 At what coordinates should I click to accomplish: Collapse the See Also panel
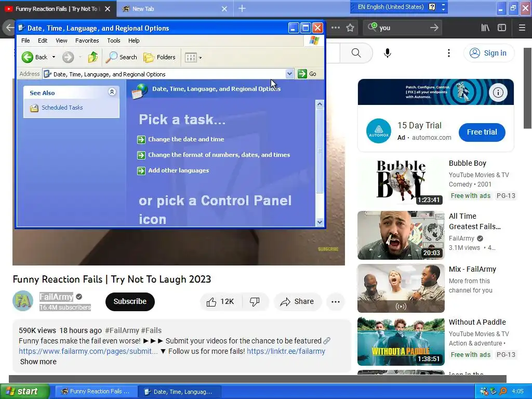pyautogui.click(x=112, y=91)
